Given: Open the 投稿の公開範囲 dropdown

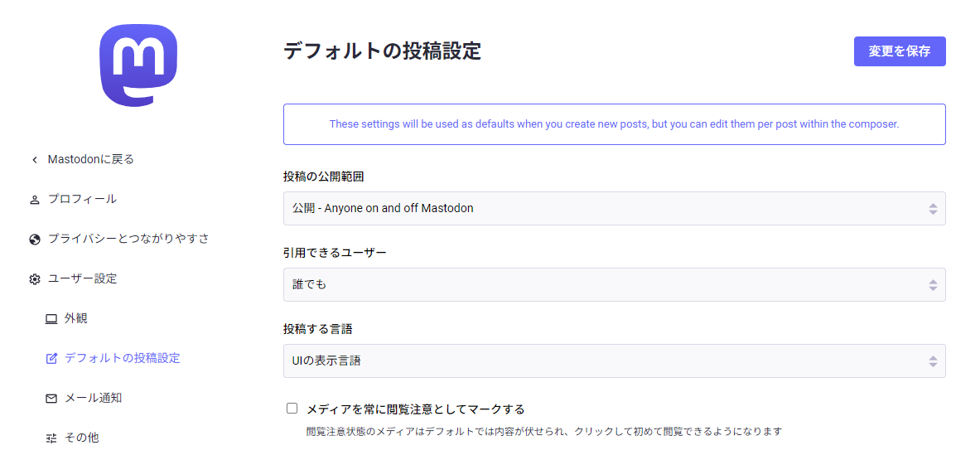Looking at the screenshot, I should pyautogui.click(x=614, y=209).
